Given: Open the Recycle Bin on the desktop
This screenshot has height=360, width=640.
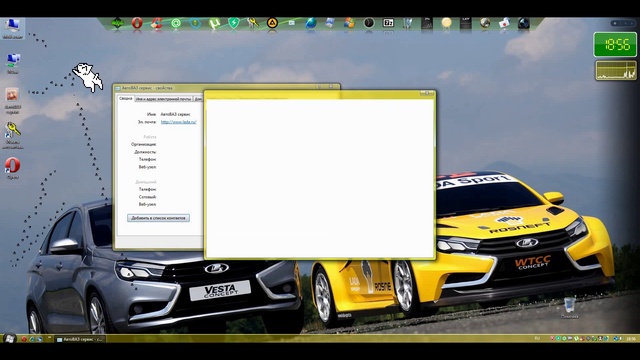Looking at the screenshot, I should tap(569, 308).
